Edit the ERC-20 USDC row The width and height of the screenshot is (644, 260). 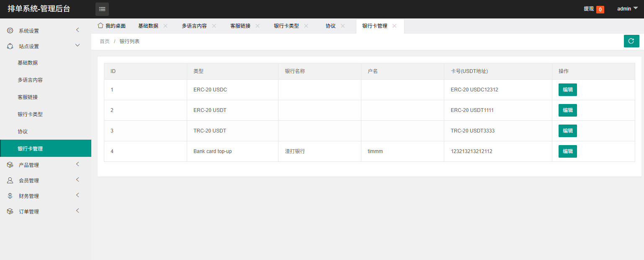click(x=567, y=90)
